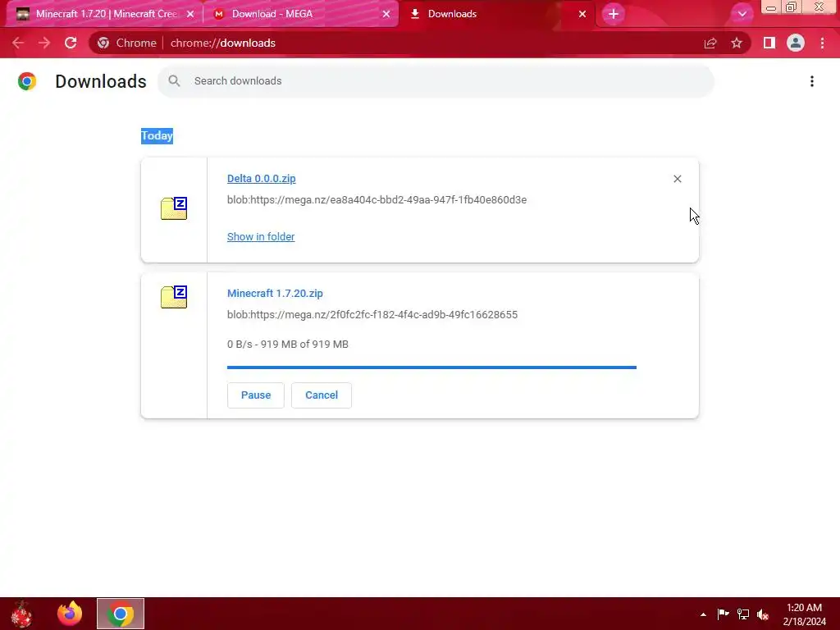Screen dimensions: 840x630
Task: Open the downloads page more actions menu
Action: 812,81
